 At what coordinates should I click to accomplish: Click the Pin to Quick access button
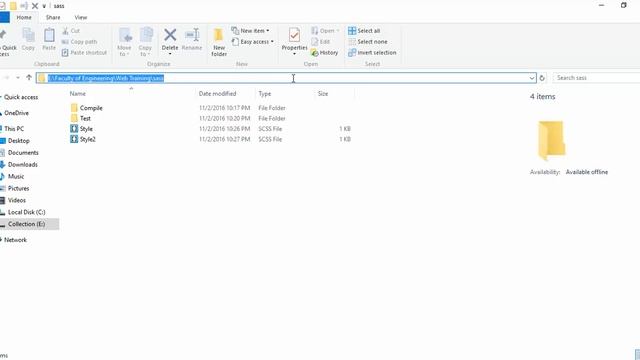click(7, 42)
